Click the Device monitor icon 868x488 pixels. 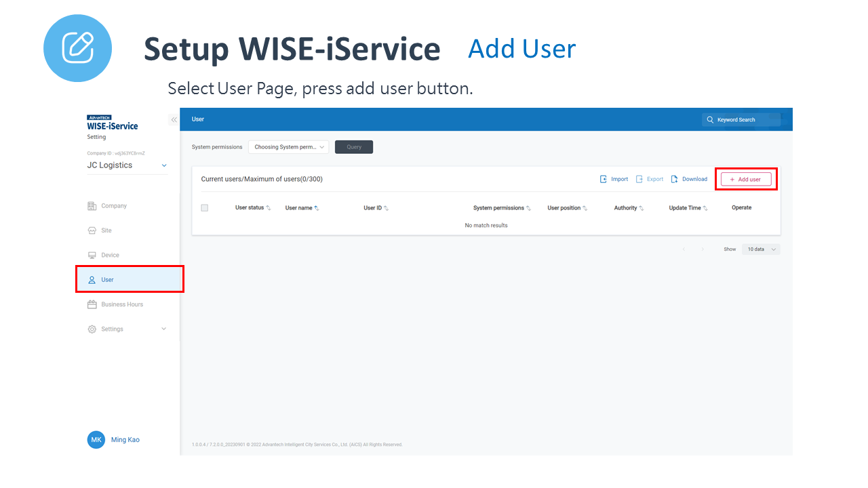(92, 256)
